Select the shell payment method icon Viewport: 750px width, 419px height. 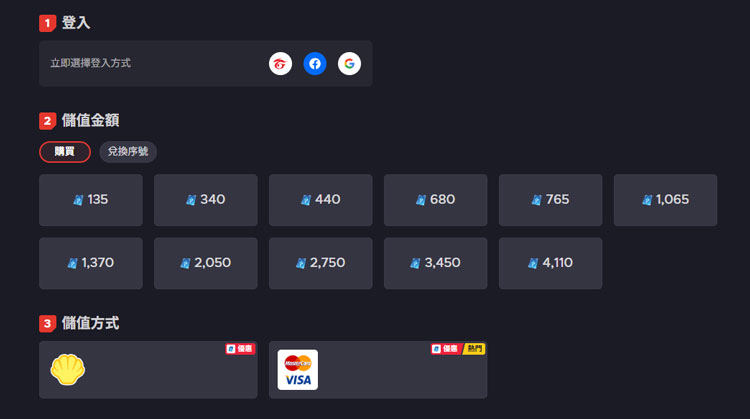point(68,370)
